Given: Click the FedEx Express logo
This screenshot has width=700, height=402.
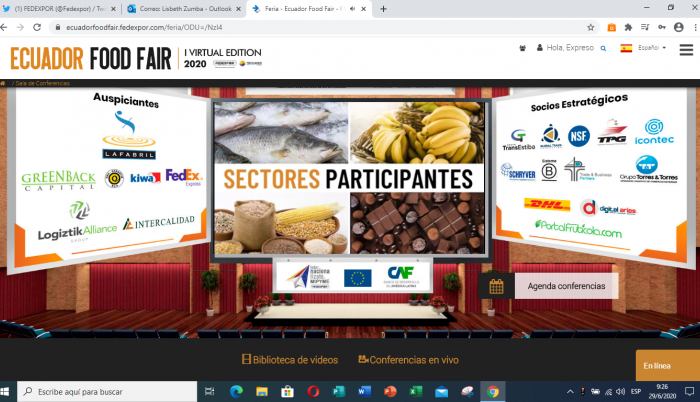Looking at the screenshot, I should tap(184, 177).
